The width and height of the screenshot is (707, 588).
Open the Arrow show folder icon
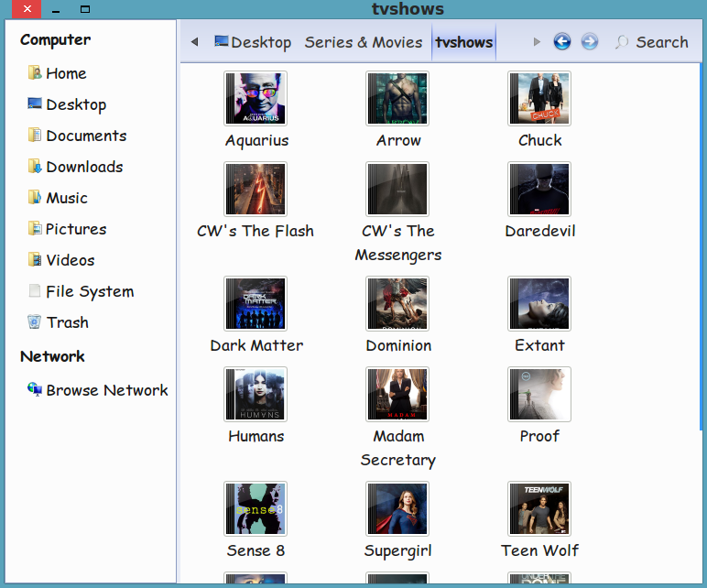coord(397,98)
